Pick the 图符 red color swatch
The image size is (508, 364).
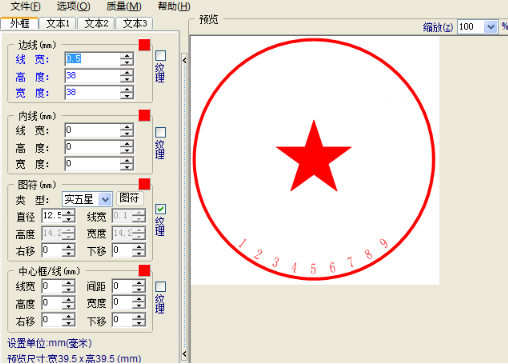click(144, 184)
